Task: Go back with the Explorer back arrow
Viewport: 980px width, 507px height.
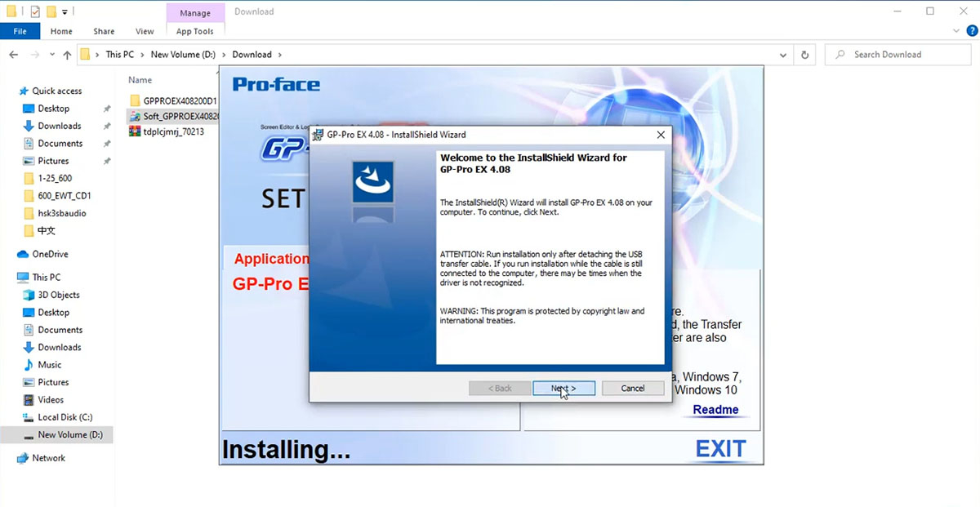Action: pos(14,55)
